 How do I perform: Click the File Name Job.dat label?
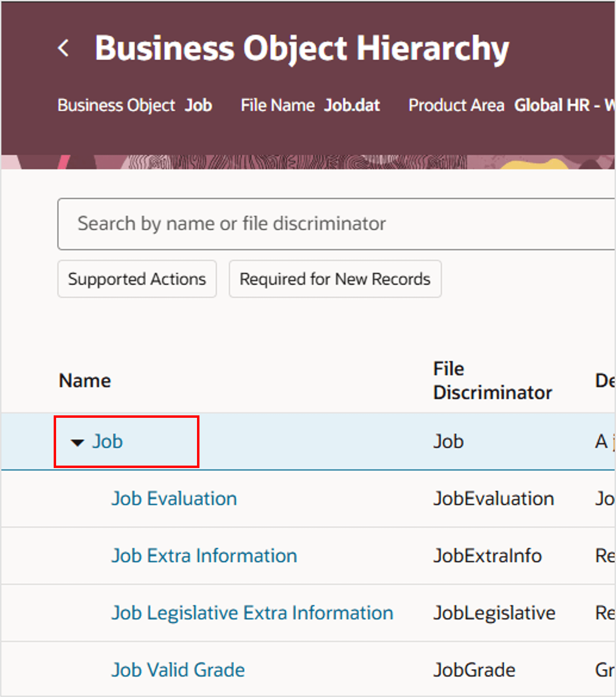[310, 105]
